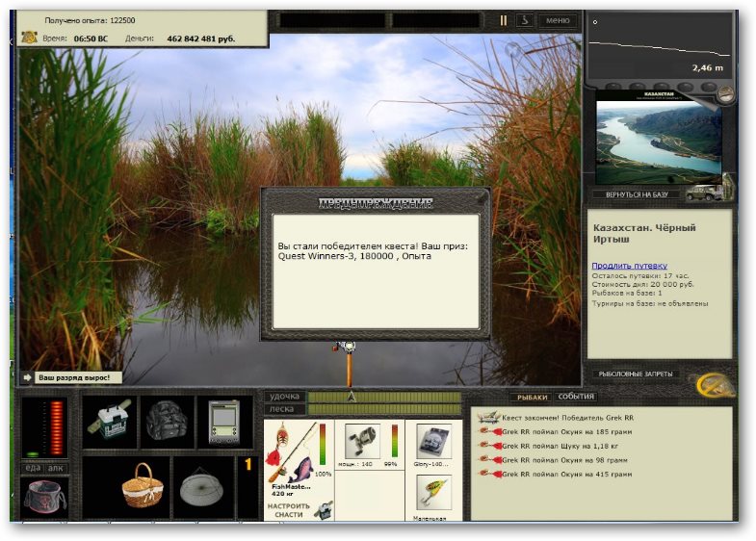Select the Glory-140 fishing line pack

433,441
